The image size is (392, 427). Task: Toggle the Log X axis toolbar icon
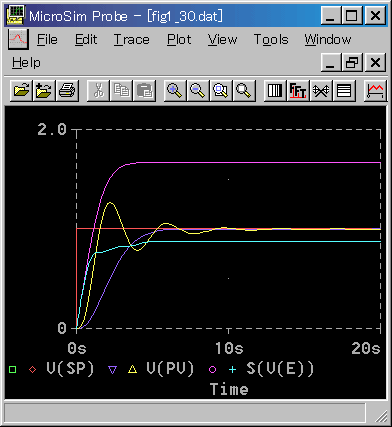tap(275, 90)
